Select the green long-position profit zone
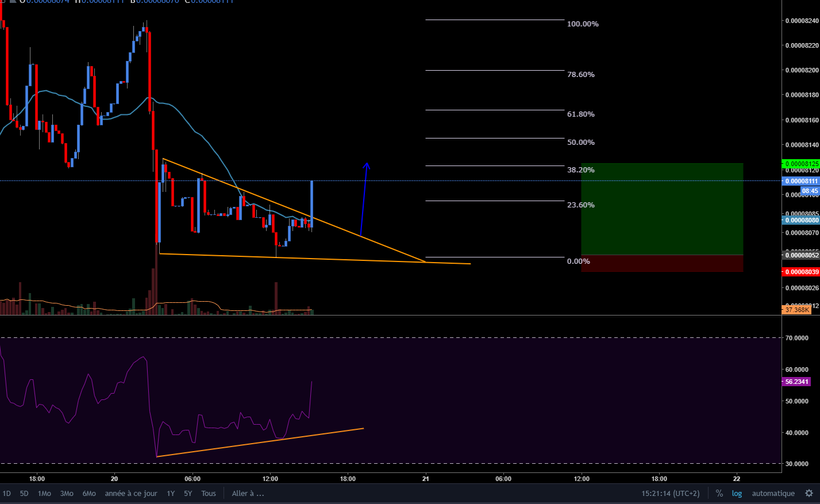This screenshot has width=820, height=504. coord(662,209)
